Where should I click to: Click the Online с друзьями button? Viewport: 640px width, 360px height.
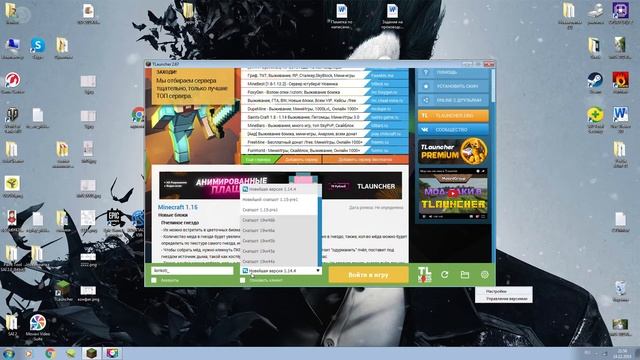tap(453, 100)
